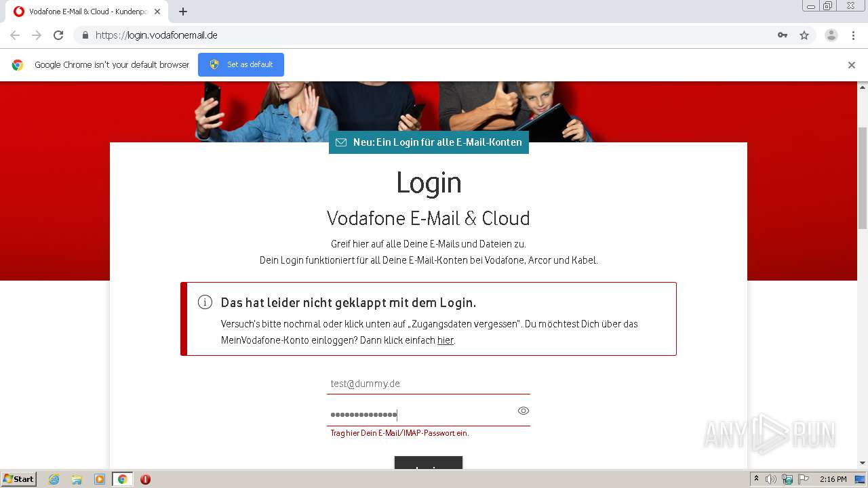The image size is (868, 488).
Task: Click 'Das hat leider nicht geklappt mit dem Login.' text
Action: [x=349, y=302]
